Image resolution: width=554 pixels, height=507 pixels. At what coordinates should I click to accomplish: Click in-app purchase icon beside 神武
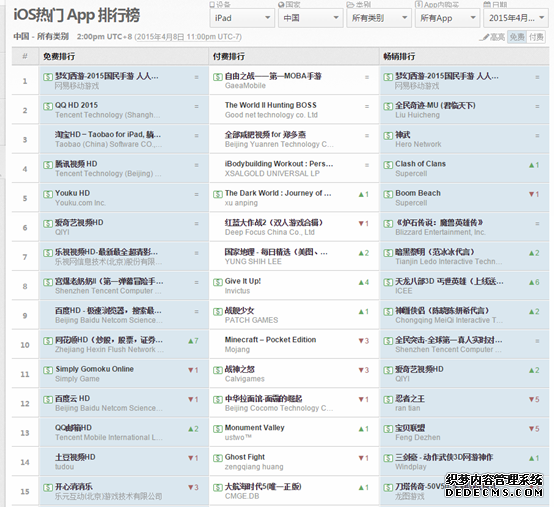point(388,135)
